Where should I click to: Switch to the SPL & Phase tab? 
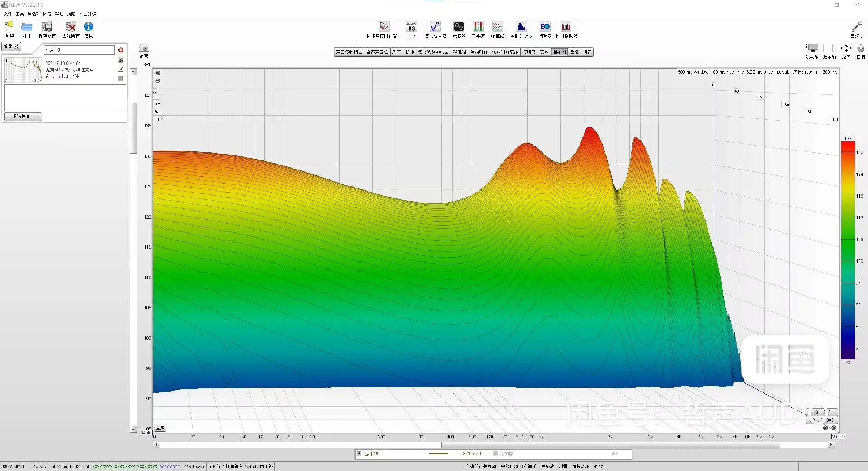click(x=349, y=52)
